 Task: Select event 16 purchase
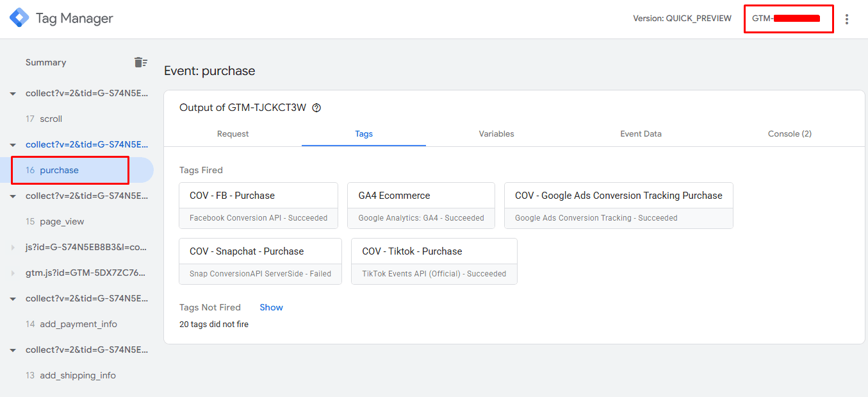(77, 170)
